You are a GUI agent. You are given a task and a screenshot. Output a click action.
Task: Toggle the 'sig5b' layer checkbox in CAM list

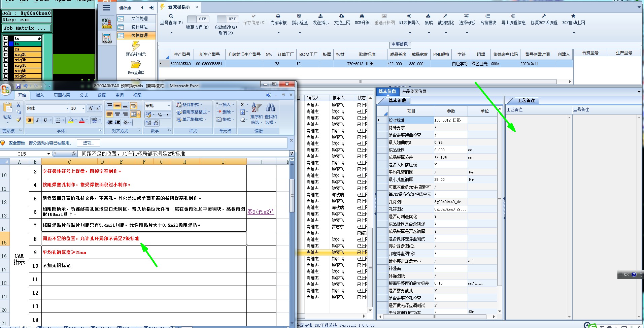[x=6, y=71]
